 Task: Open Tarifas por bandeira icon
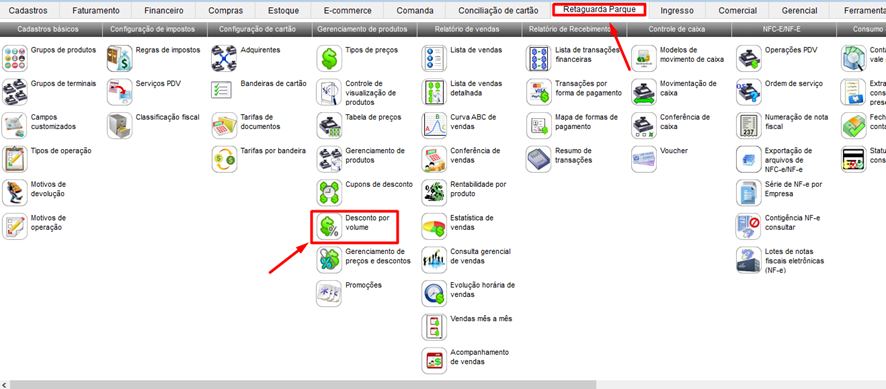224,159
